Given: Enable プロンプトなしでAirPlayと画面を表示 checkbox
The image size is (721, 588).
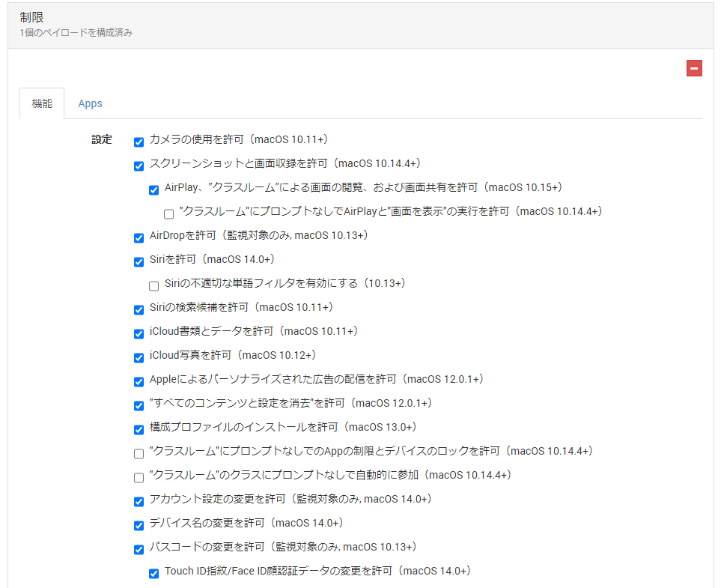Looking at the screenshot, I should (x=168, y=214).
